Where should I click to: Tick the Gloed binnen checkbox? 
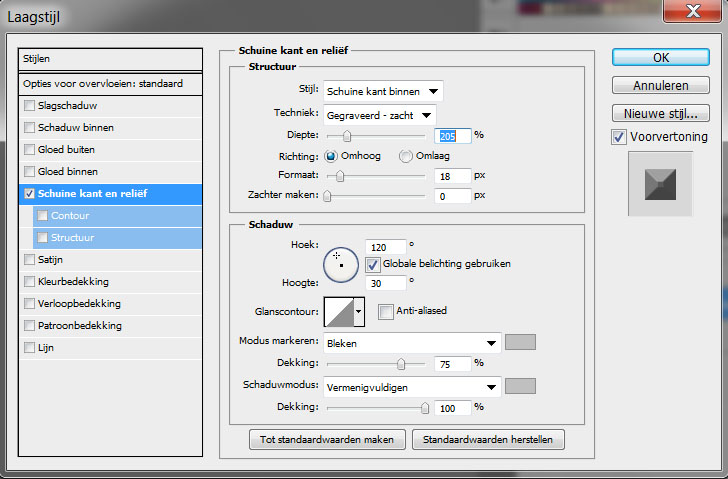click(x=29, y=172)
